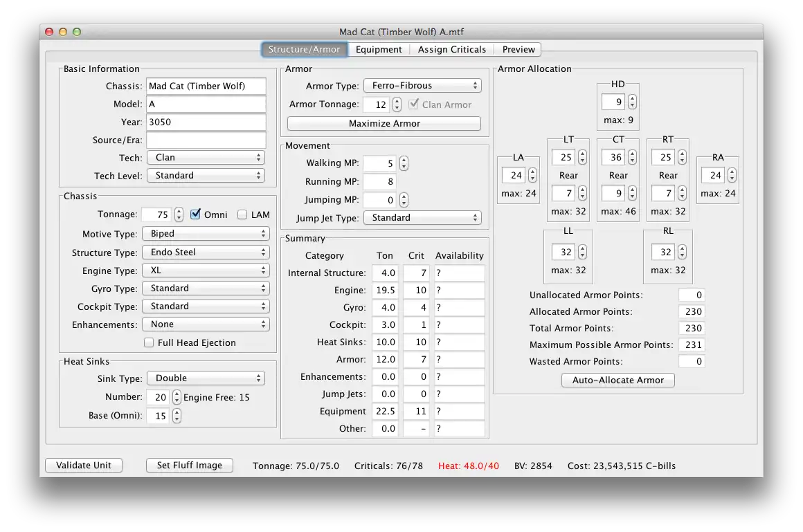Enable Full Head Ejection

(149, 342)
